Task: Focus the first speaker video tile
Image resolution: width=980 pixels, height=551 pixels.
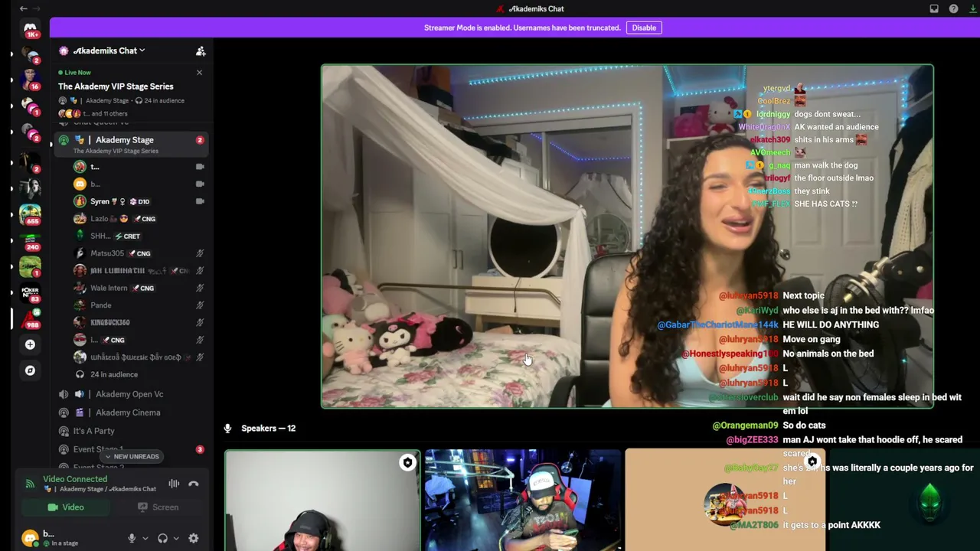Action: point(322,500)
